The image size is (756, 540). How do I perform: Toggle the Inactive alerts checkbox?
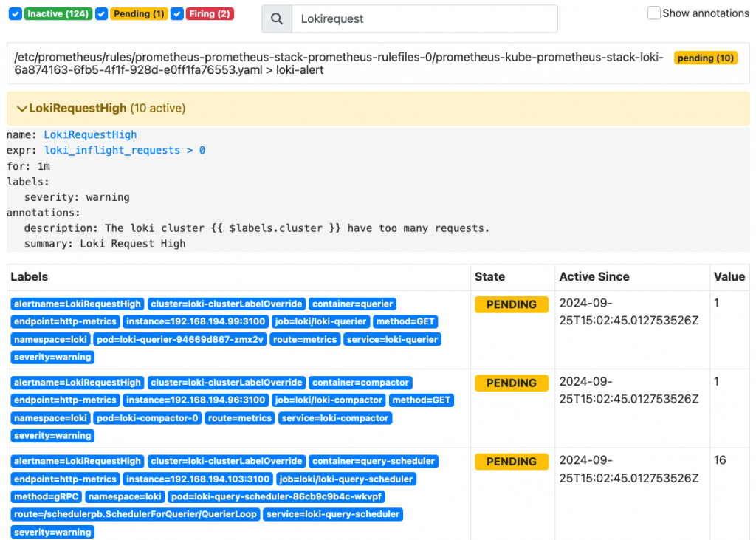point(16,14)
